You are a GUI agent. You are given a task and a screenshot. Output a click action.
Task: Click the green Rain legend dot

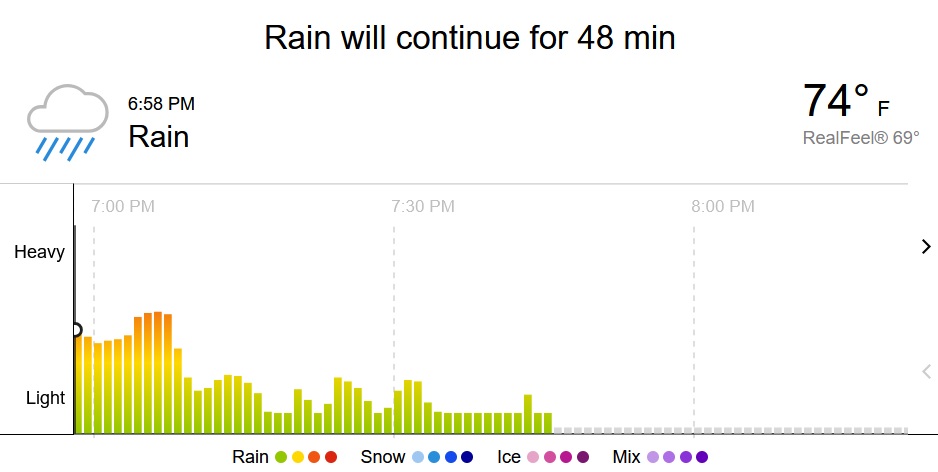pyautogui.click(x=281, y=457)
